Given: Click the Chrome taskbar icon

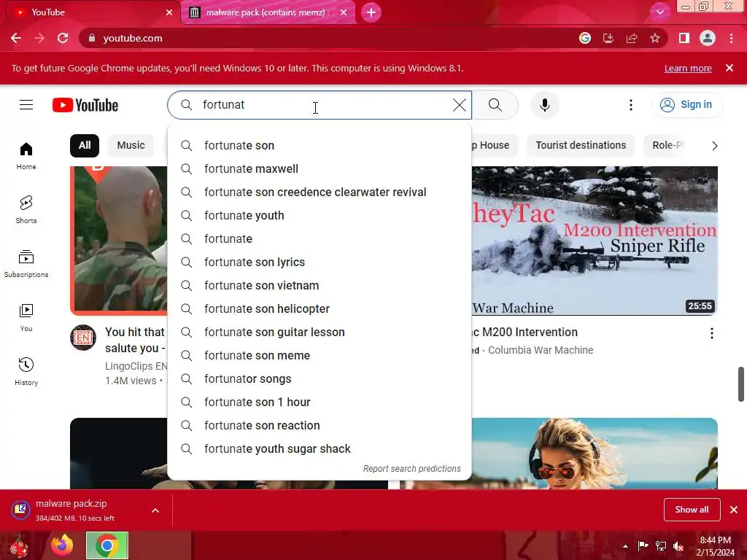Looking at the screenshot, I should pyautogui.click(x=107, y=545).
